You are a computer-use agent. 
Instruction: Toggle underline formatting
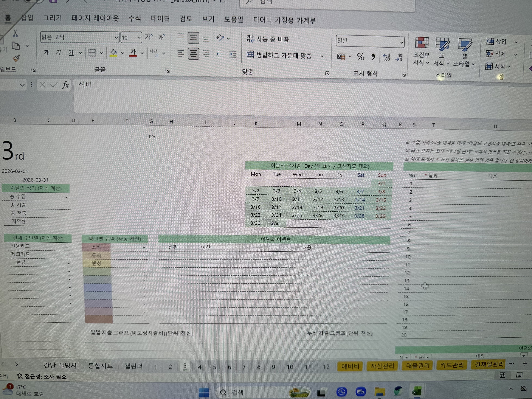coord(71,52)
